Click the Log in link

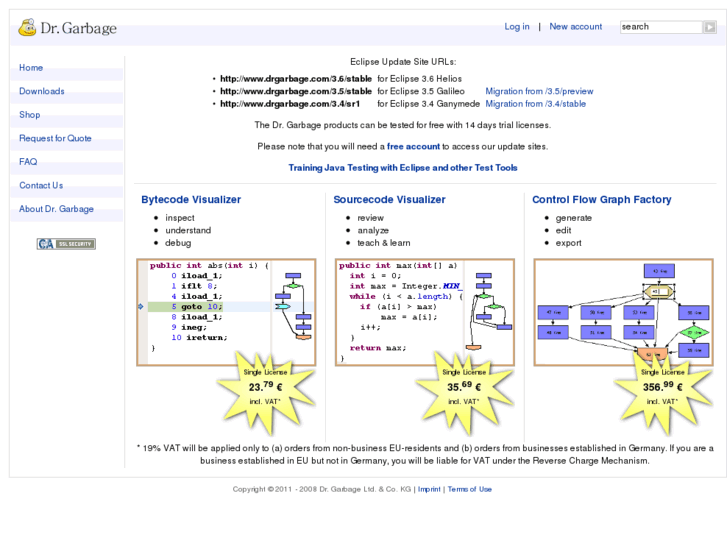pos(517,26)
